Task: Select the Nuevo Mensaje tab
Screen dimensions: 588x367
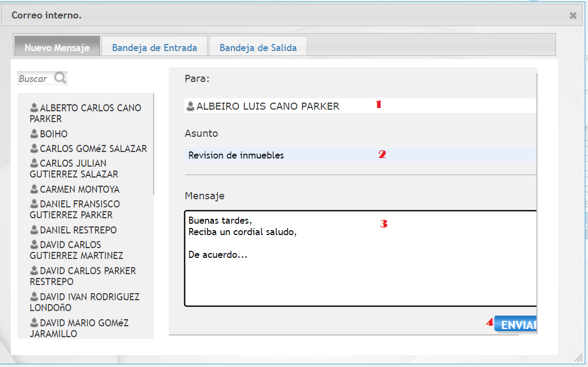Action: (57, 47)
